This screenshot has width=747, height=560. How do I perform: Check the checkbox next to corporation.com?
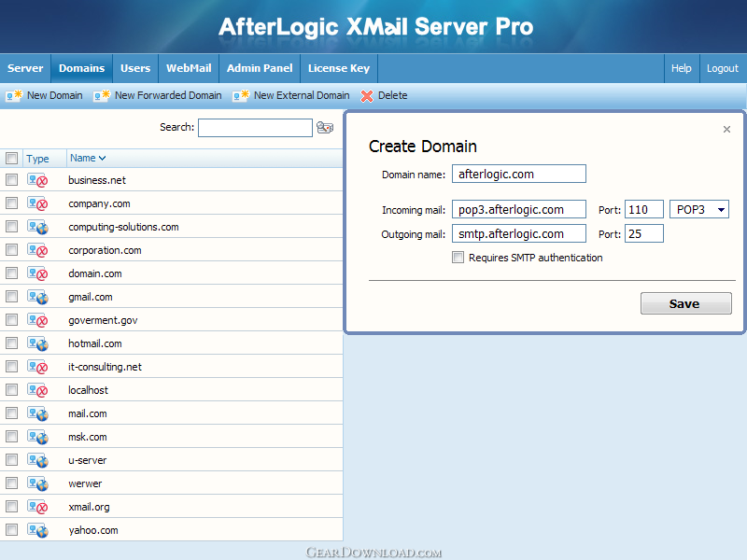click(12, 250)
